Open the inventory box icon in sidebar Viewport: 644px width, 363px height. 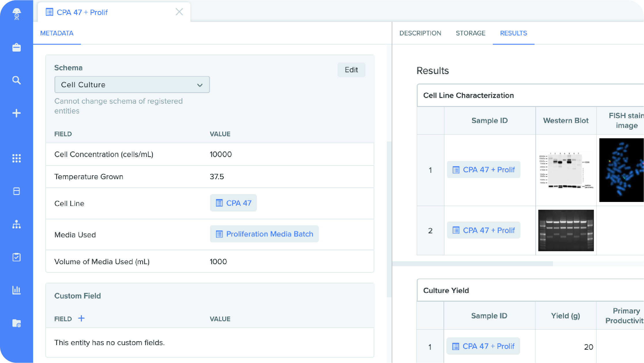[x=16, y=191]
